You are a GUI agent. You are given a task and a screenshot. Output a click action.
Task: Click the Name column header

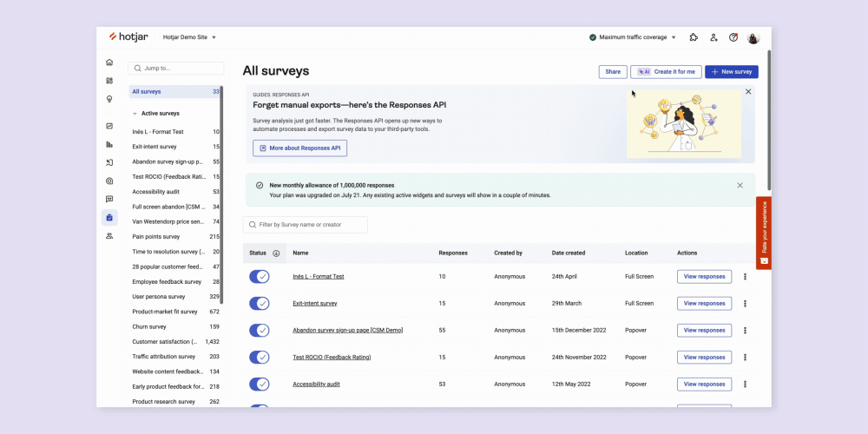tap(300, 253)
